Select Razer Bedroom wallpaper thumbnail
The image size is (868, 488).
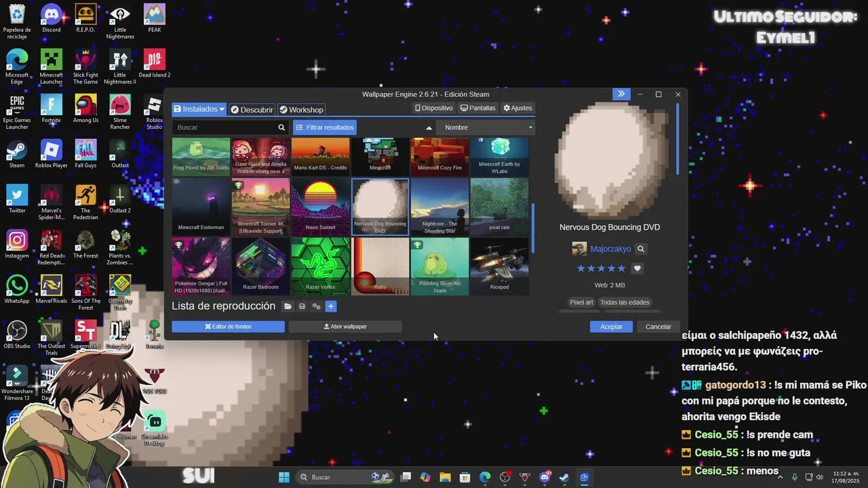260,266
